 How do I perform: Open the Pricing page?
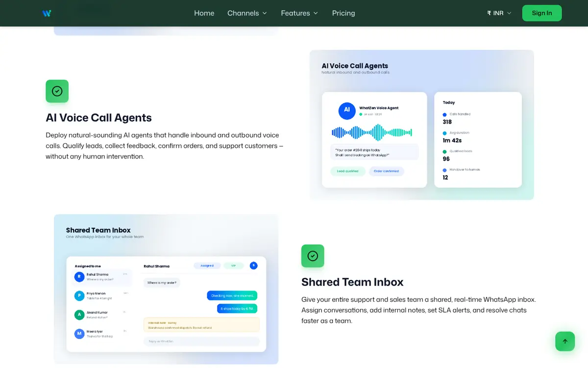[x=343, y=13]
